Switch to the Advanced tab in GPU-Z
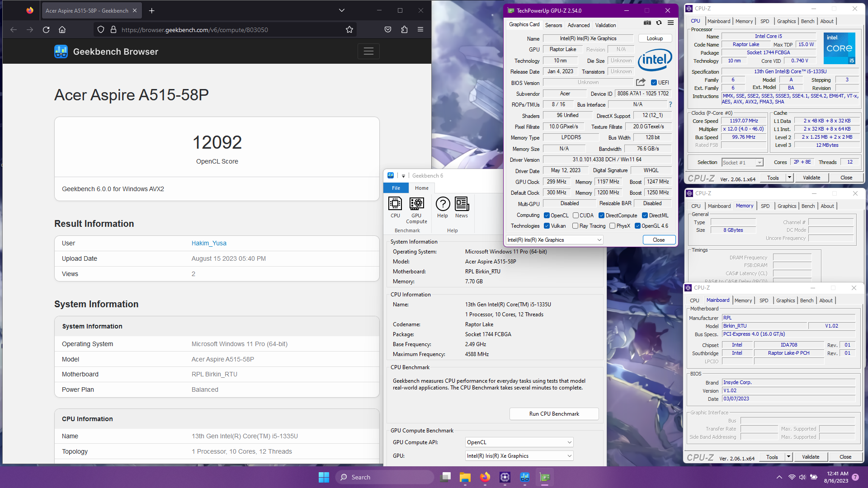This screenshot has height=488, width=868. 579,25
